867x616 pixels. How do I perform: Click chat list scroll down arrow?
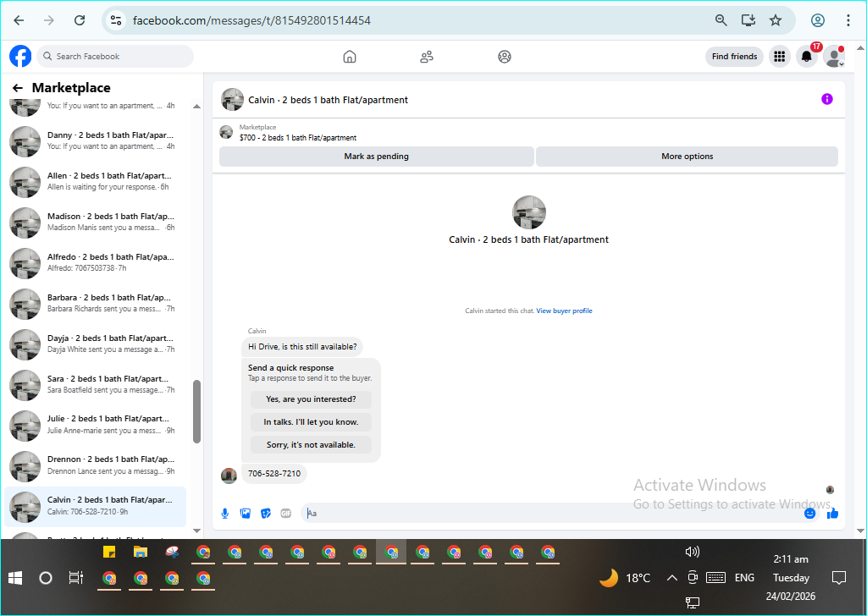coord(196,531)
